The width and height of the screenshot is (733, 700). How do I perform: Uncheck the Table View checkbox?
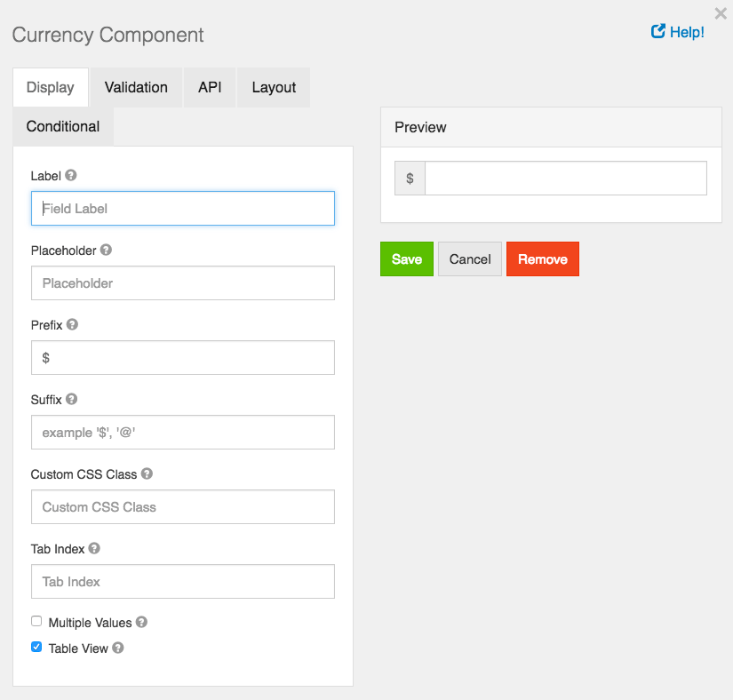click(36, 648)
